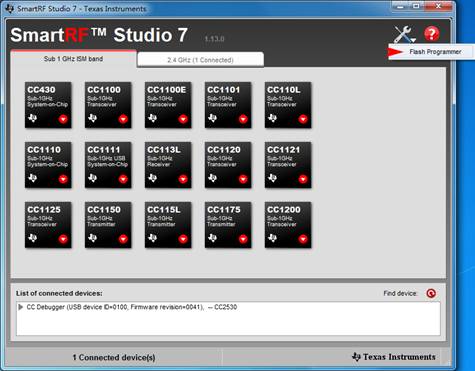Click the red dropdown arrow on CC113L

tap(183, 179)
